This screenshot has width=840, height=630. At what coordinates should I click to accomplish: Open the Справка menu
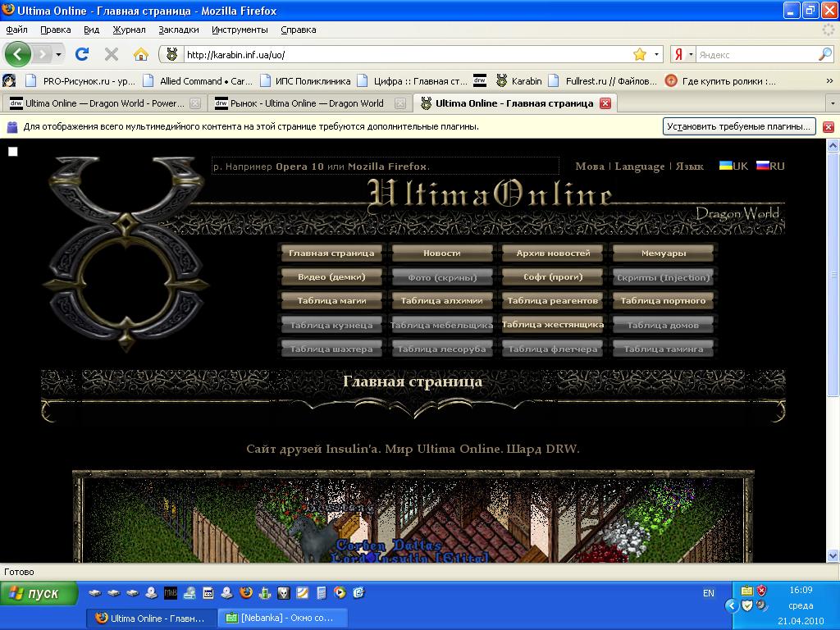299,30
